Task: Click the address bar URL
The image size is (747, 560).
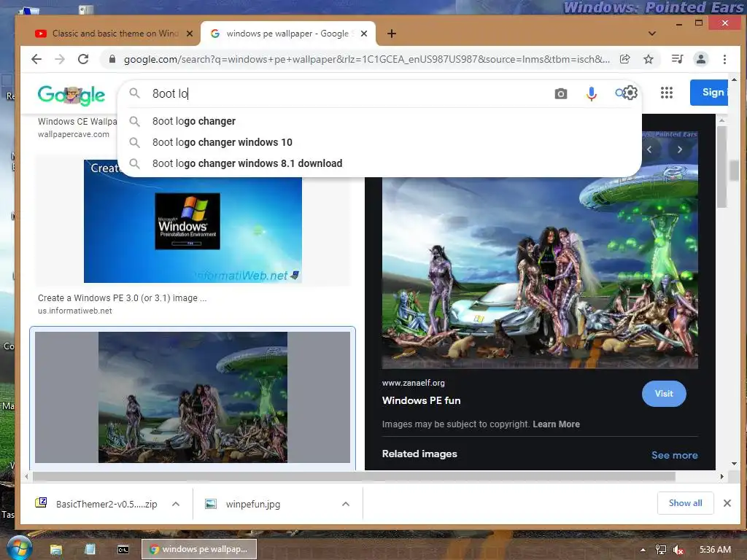Action: (366, 59)
